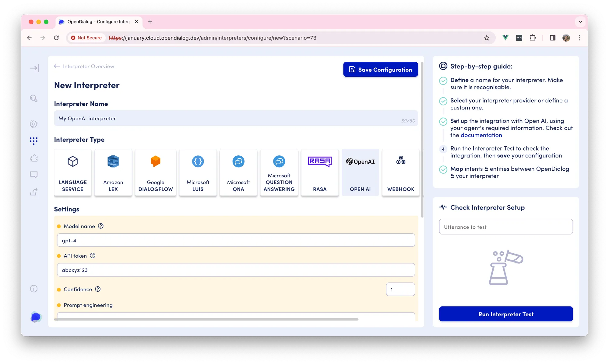Reload the current page
609x364 pixels.
pos(56,38)
